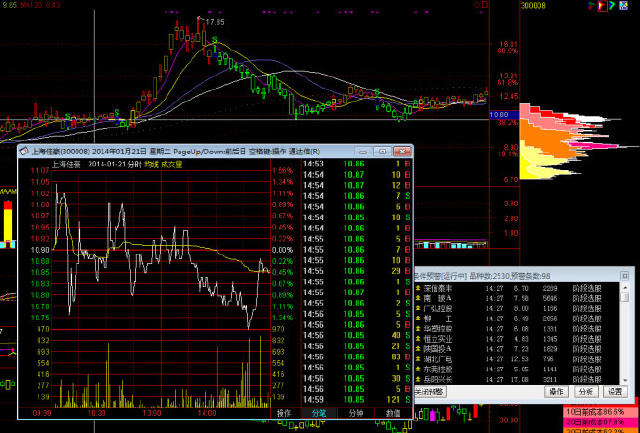Select the 陕国投A row priced 7.23
640x433 pixels.
pos(517,349)
